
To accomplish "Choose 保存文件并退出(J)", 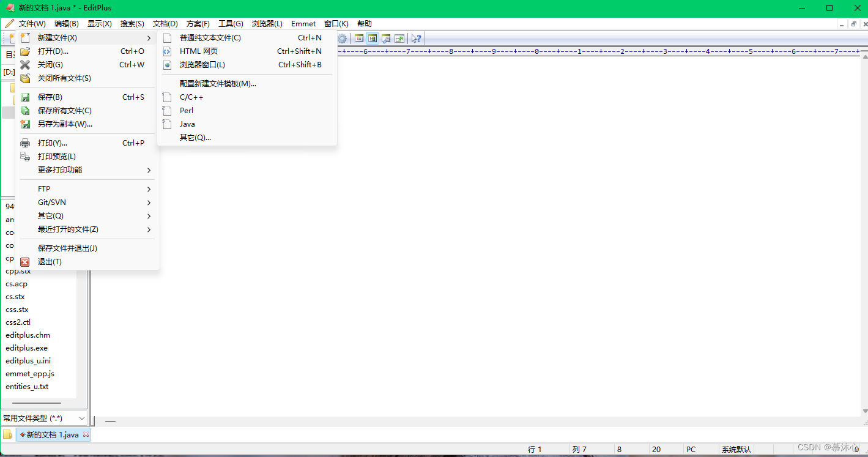I will click(x=86, y=248).
